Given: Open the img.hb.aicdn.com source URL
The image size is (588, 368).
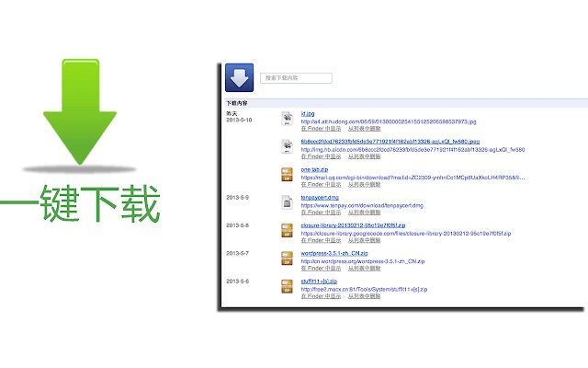Looking at the screenshot, I should 413,149.
